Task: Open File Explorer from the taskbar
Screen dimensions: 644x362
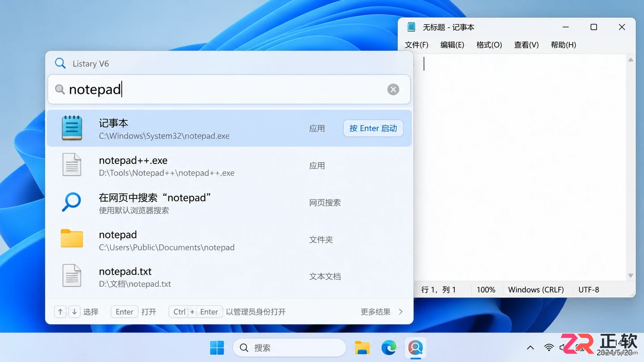Action: click(362, 348)
